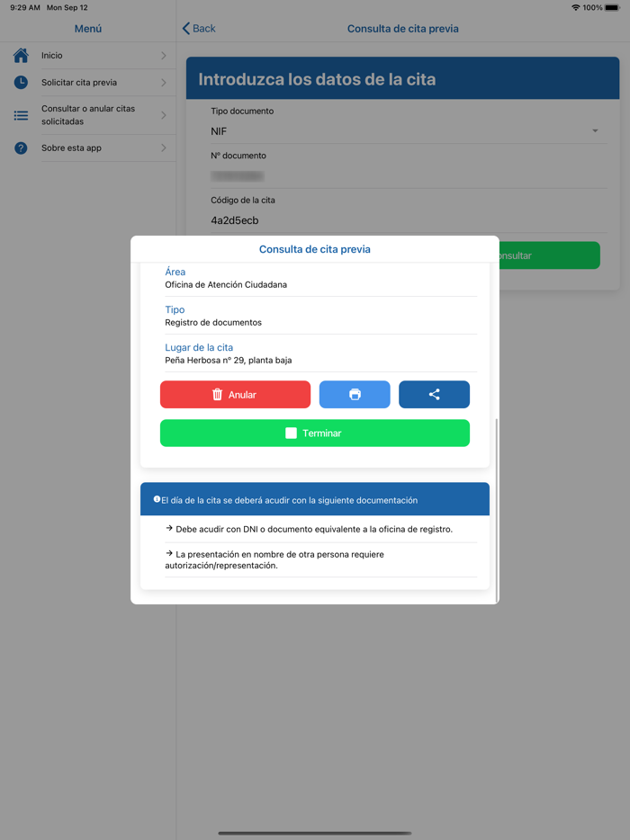Tap the 'Área' label in dialog
630x840 pixels.
point(175,272)
